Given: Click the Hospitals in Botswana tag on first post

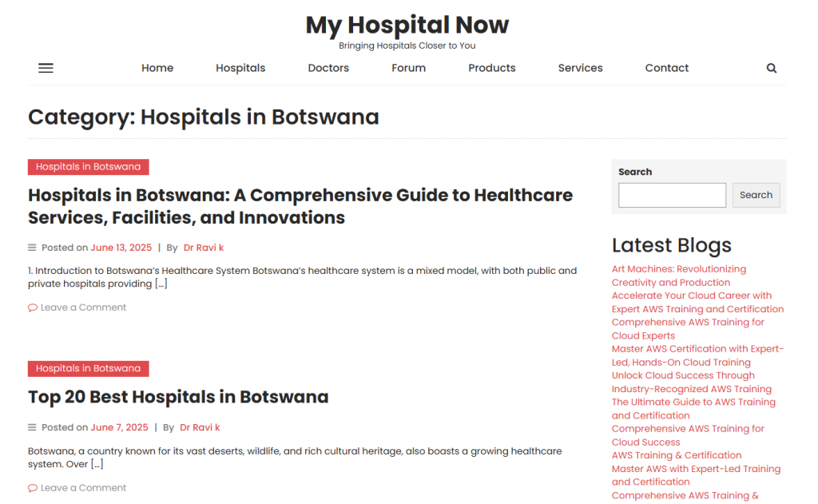Looking at the screenshot, I should point(88,167).
